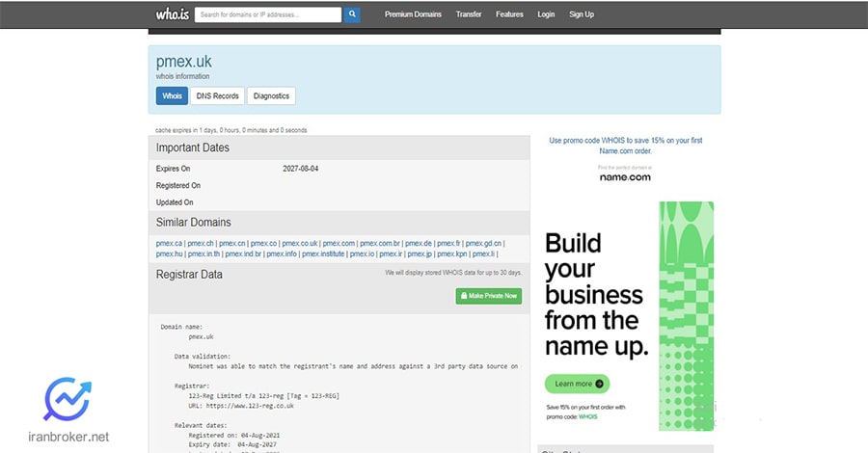Open the pmex.kpn similar domain
This screenshot has width=868, height=453.
tap(452, 253)
